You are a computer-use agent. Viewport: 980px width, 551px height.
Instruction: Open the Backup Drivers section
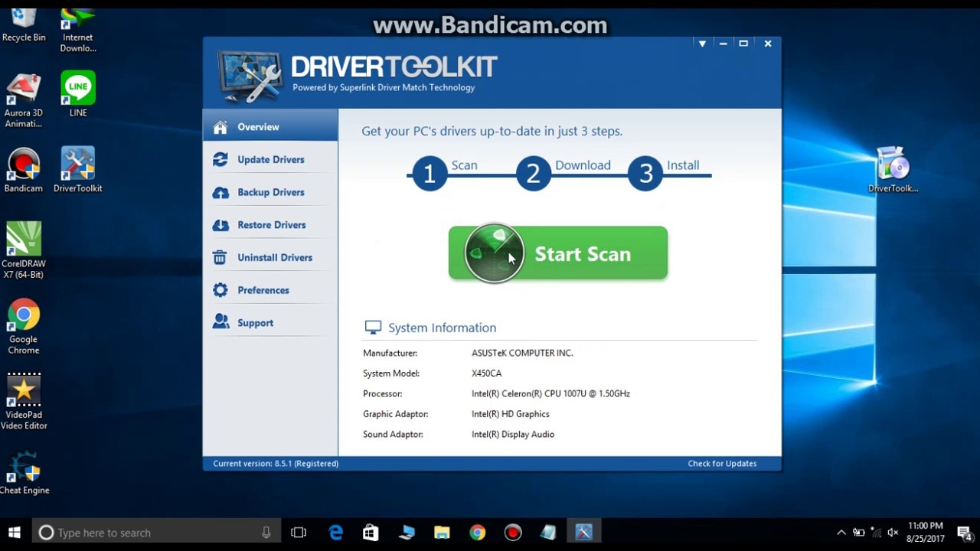270,192
